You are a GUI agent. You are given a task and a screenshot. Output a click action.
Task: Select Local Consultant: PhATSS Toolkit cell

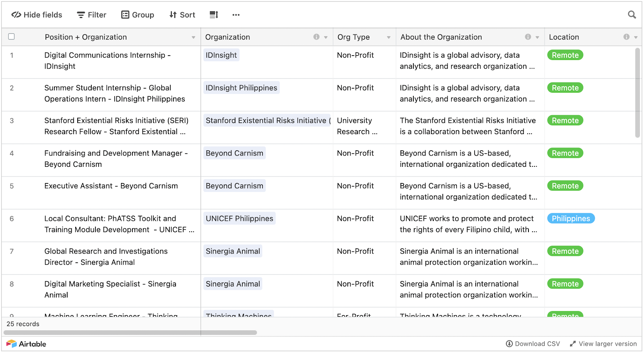point(121,225)
